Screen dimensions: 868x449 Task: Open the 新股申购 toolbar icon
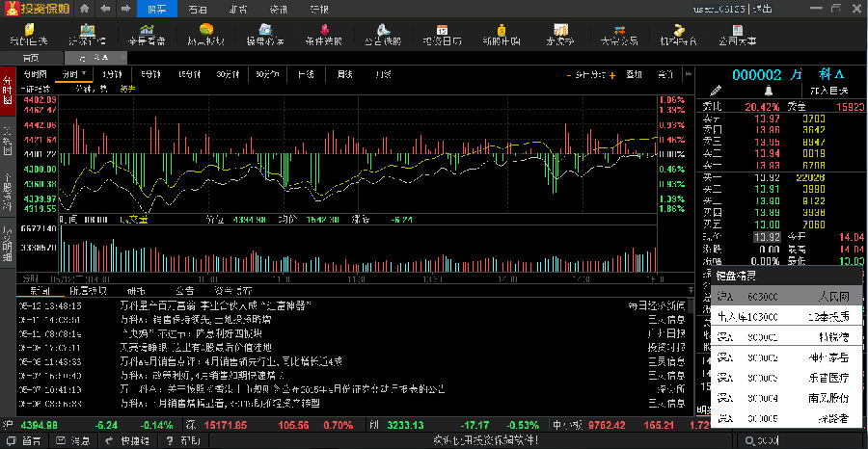tap(501, 37)
